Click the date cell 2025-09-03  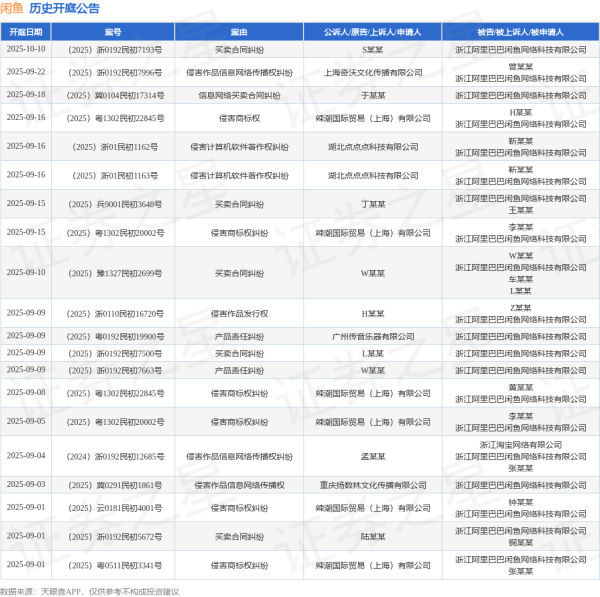coord(26,484)
